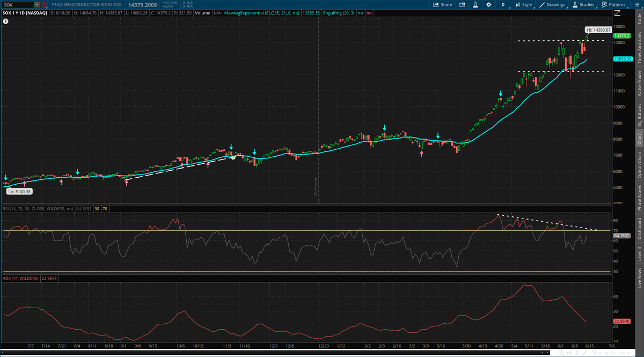Open the Studies dropdown menu
Screen dimensions: 644x357
[x=583, y=4]
